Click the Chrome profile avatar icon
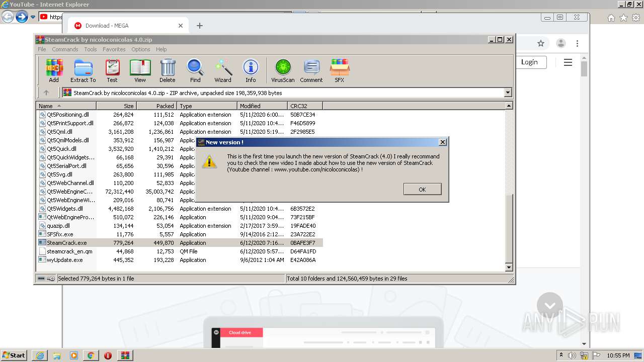This screenshot has height=362, width=644. [x=560, y=44]
